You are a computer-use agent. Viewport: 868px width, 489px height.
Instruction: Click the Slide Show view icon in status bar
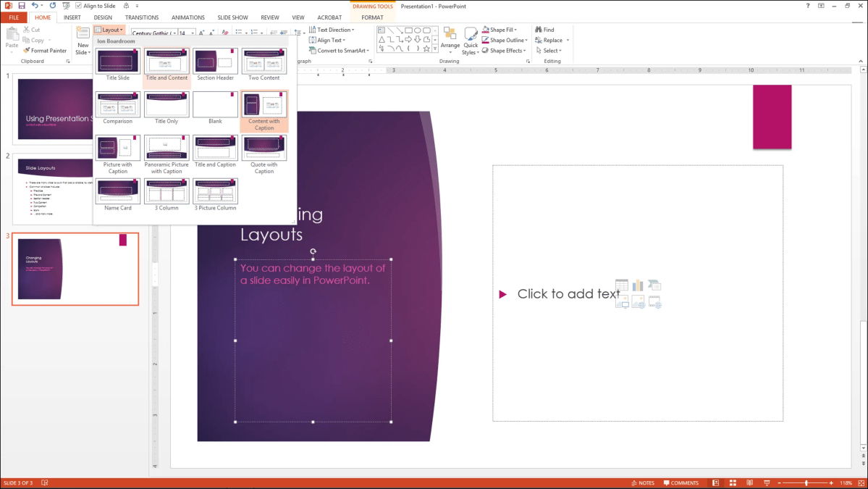click(767, 483)
